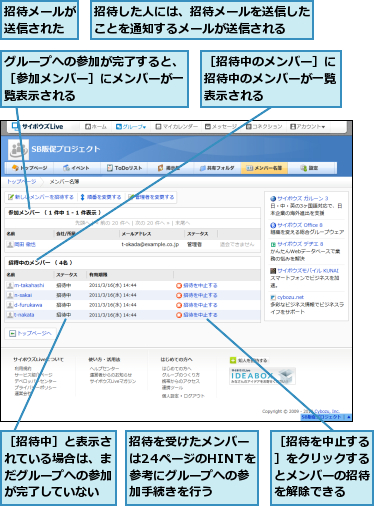Switch to the トップページ tab

[x=29, y=168]
